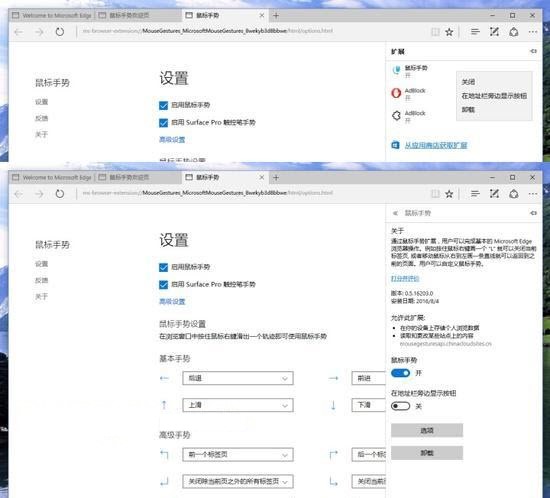The width and height of the screenshot is (550, 498).
Task: Open the 打分并评价 link
Action: (405, 278)
